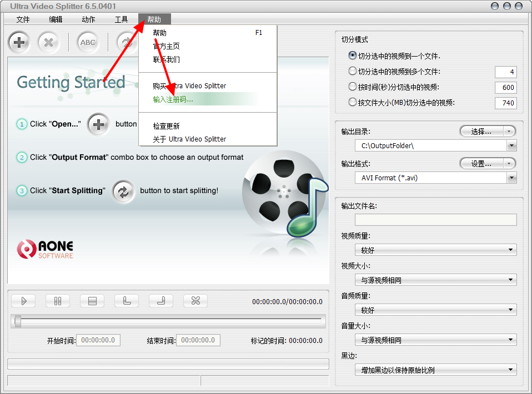The width and height of the screenshot is (532, 394).
Task: Click the file count field showing 4
Action: click(x=505, y=72)
